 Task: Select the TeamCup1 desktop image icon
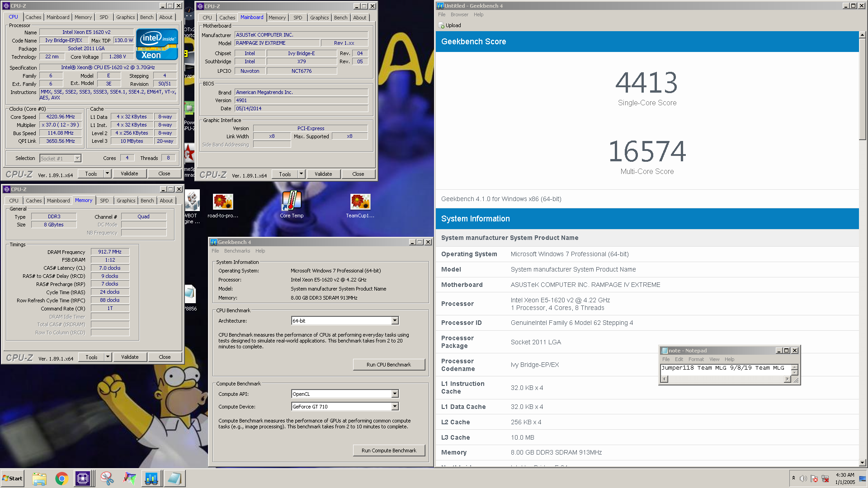(360, 205)
